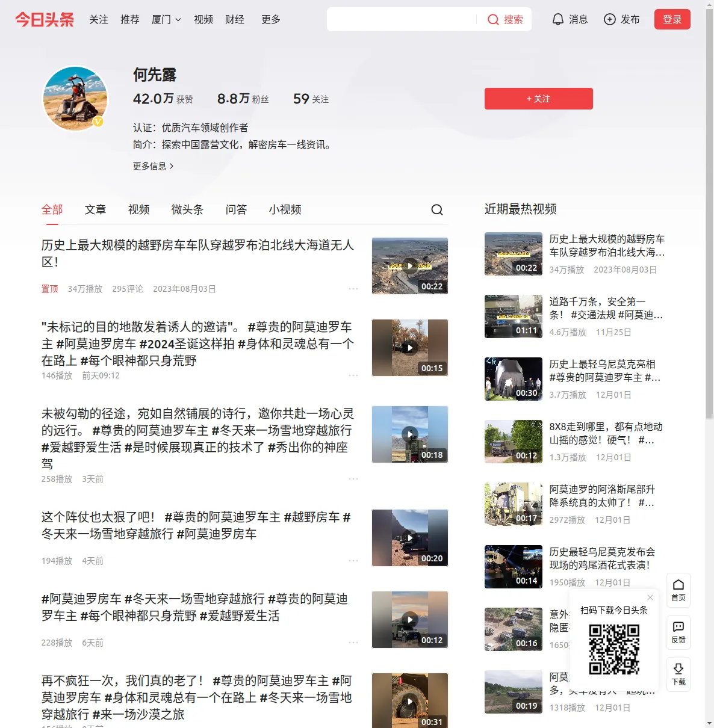Click the 搜索 button text
This screenshot has width=714, height=728.
pos(514,20)
